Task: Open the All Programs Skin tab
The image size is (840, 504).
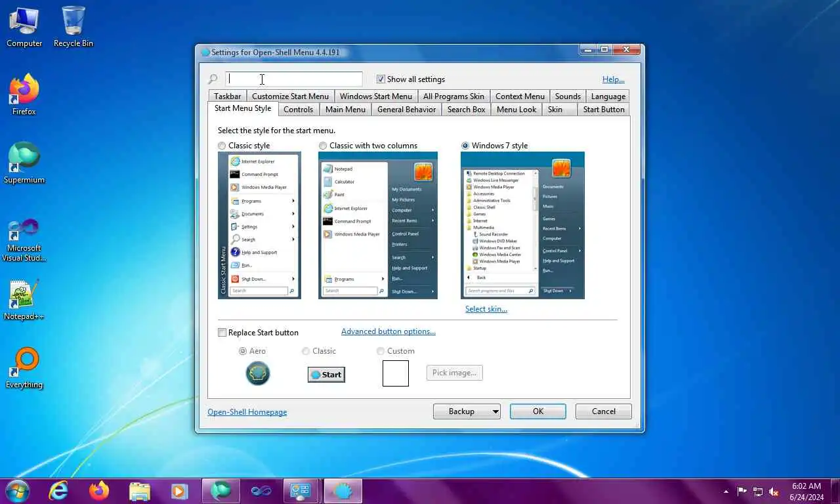Action: 453,96
